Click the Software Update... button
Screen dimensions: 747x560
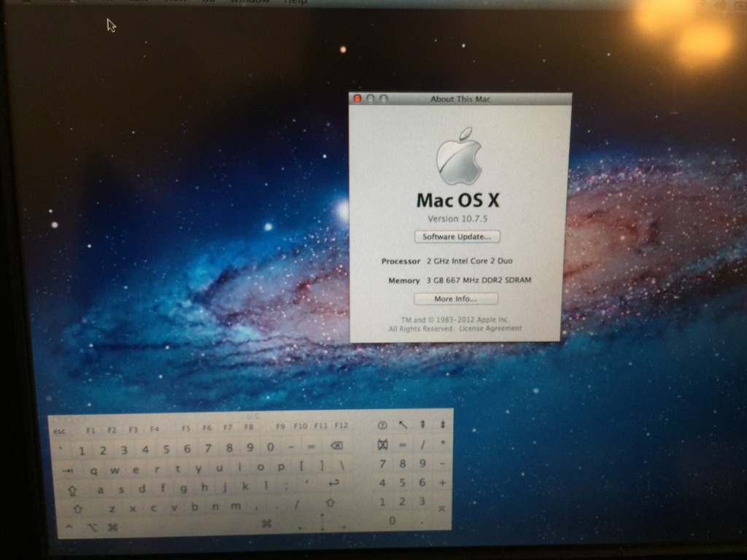[x=457, y=237]
